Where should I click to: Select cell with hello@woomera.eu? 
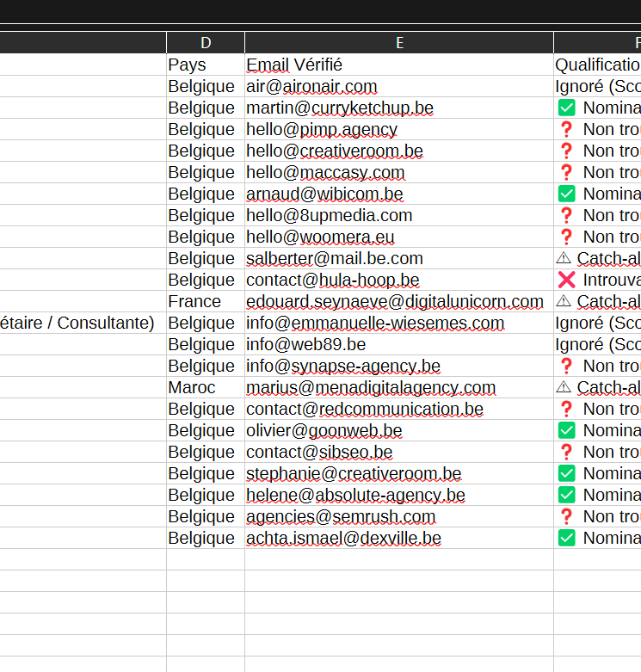click(399, 237)
